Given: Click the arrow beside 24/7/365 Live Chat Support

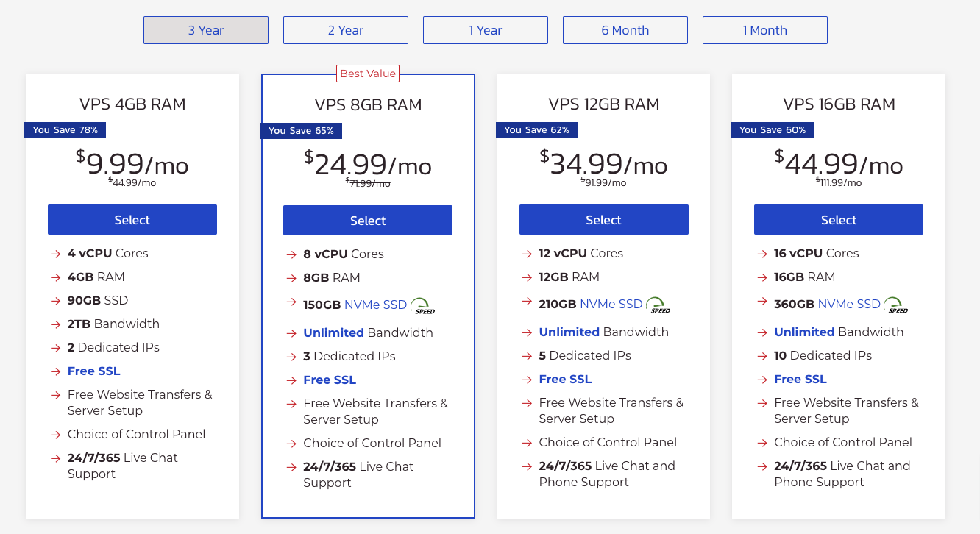Looking at the screenshot, I should click(54, 458).
